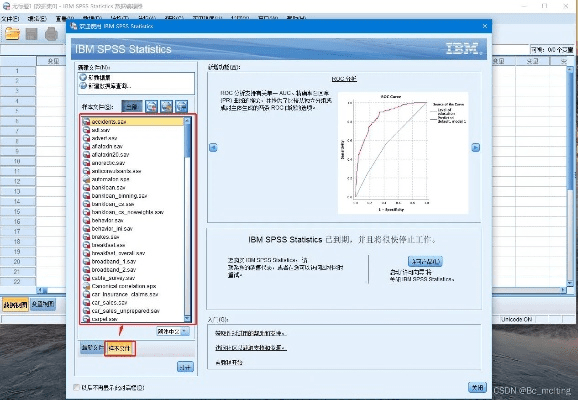Click the 全部 (All) sample file filter button
This screenshot has height=400, width=578.
(132, 107)
